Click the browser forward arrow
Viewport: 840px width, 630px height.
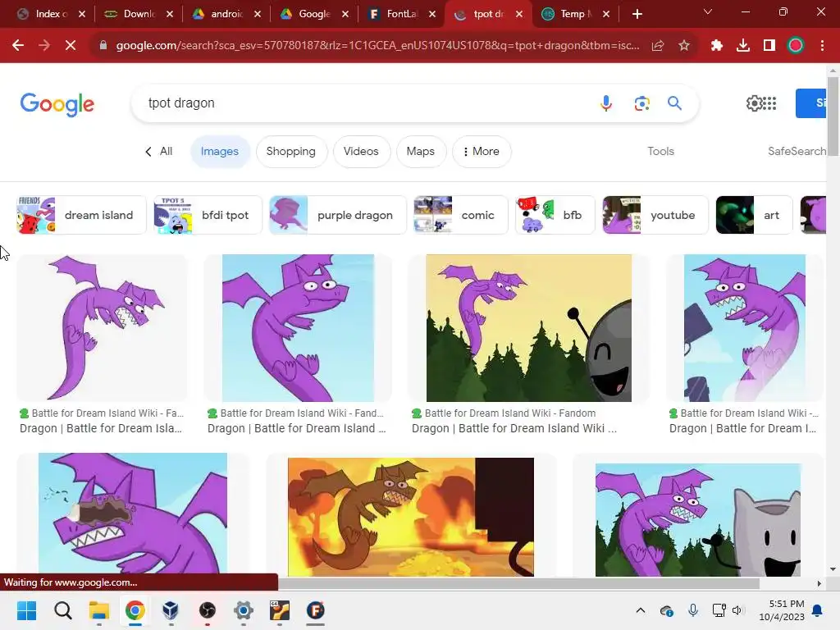tap(44, 46)
